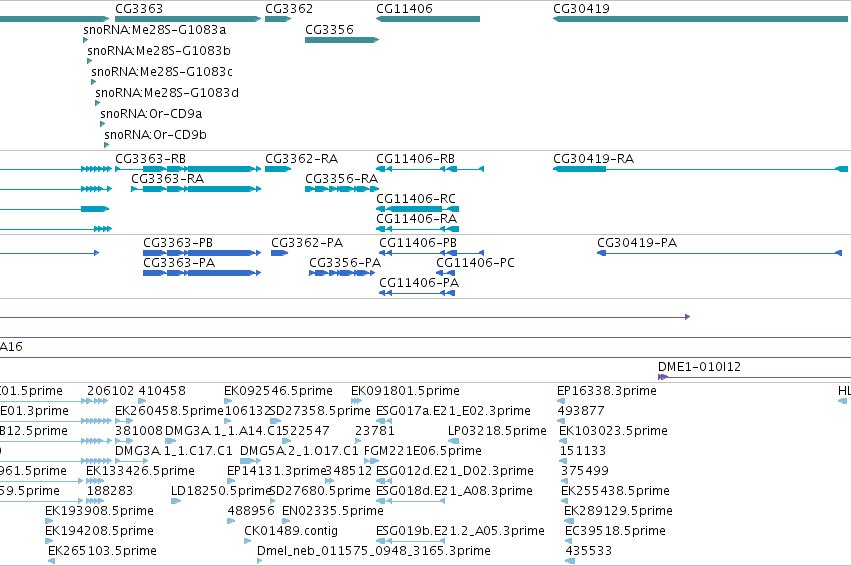
Task: Select the CG30419-PA protein label
Action: [x=637, y=243]
